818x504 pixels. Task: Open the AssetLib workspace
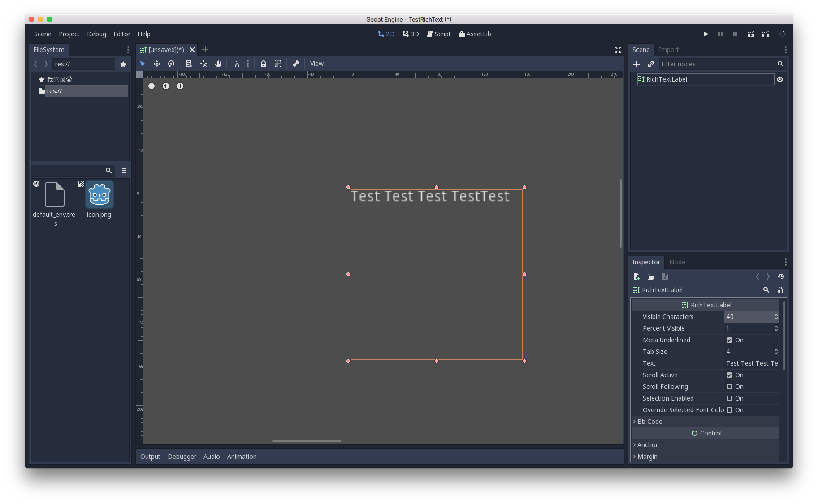pos(475,34)
